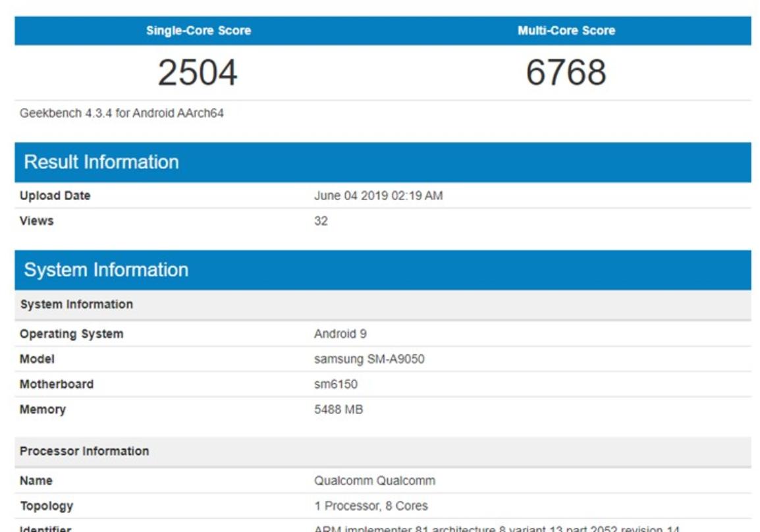Select the single-core score value 2504
The width and height of the screenshot is (760, 532).
pyautogui.click(x=198, y=72)
